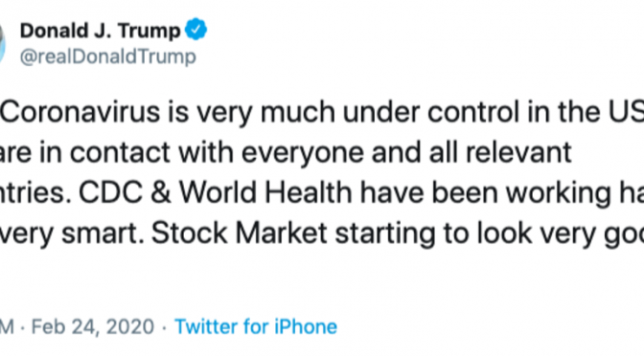Click the word contact in the tweet

point(120,152)
